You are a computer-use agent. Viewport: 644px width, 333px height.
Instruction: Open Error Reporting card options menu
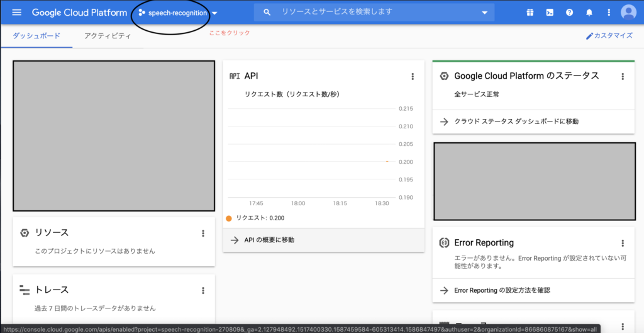(x=623, y=243)
